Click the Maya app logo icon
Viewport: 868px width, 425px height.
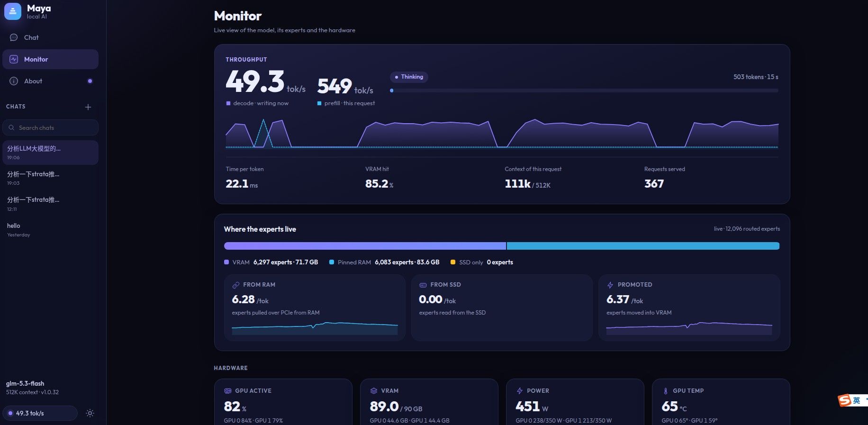coord(13,11)
